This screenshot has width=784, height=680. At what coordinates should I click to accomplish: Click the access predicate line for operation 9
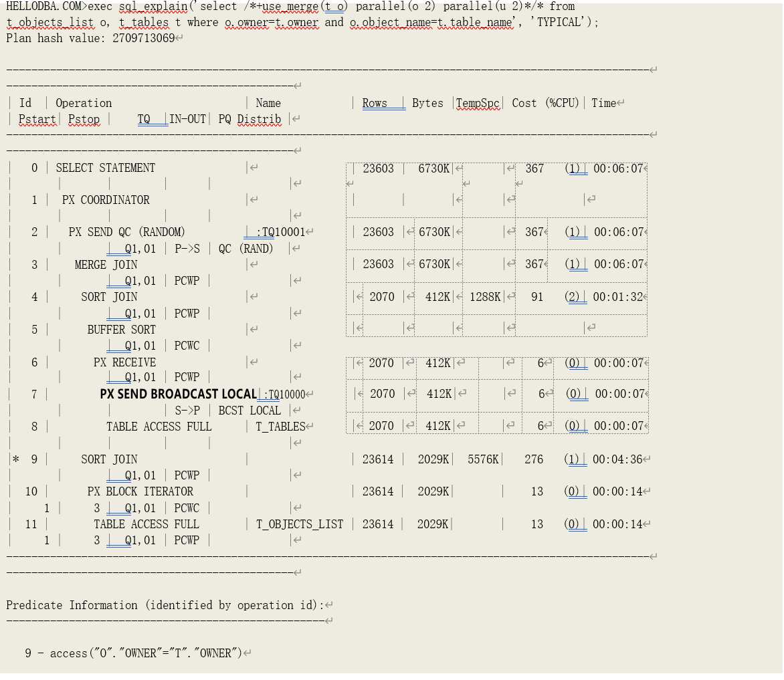pos(134,653)
